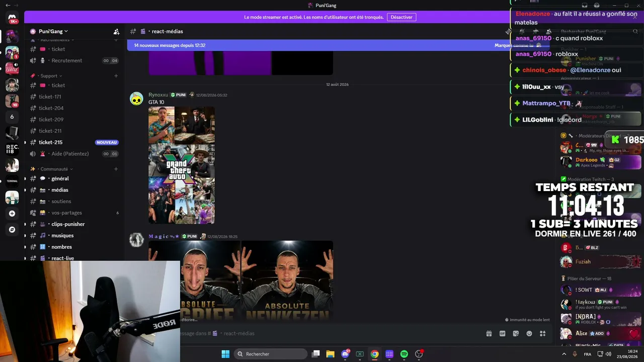This screenshot has height=362, width=644.
Task: Open the emoji picker icon
Action: coord(529,333)
